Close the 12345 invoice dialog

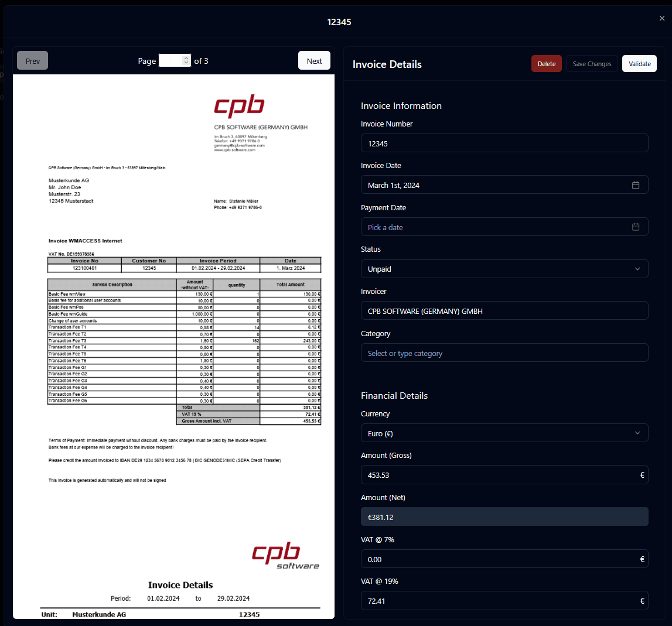[661, 18]
